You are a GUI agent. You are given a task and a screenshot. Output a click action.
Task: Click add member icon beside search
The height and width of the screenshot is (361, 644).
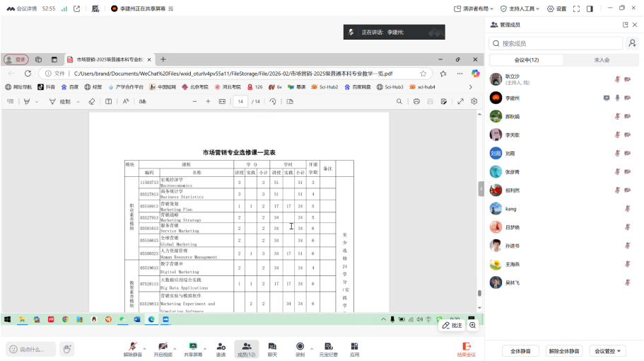631,44
